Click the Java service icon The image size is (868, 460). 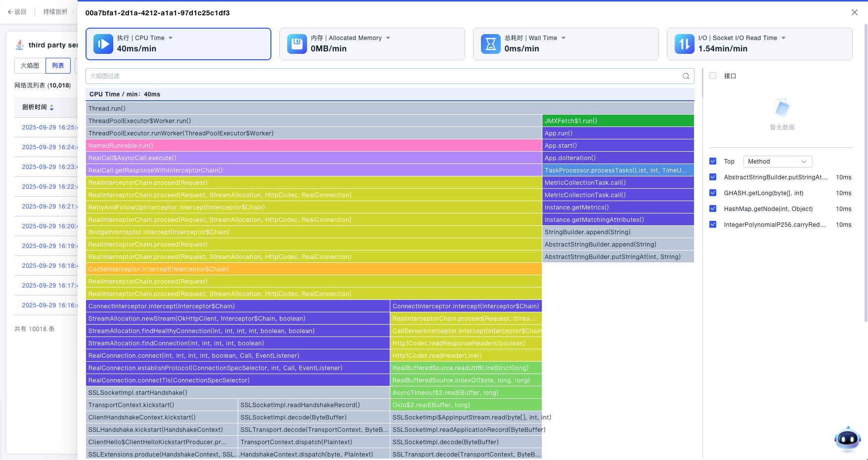click(20, 45)
